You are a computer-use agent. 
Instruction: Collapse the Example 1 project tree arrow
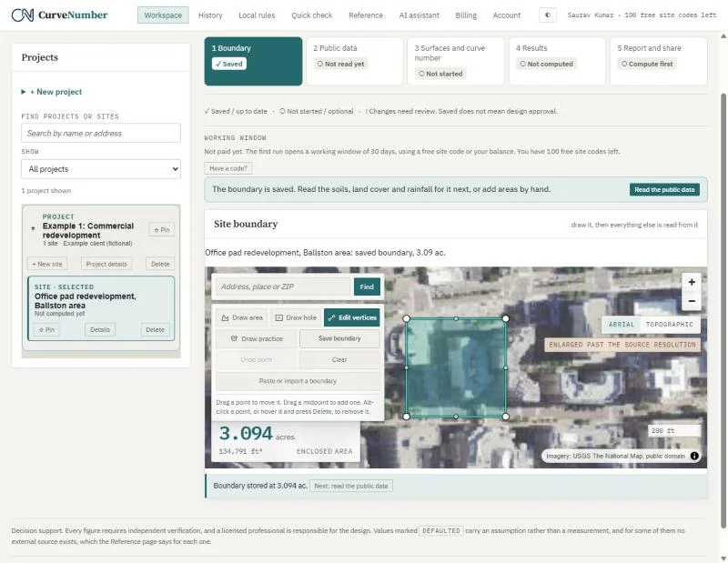[x=33, y=228]
